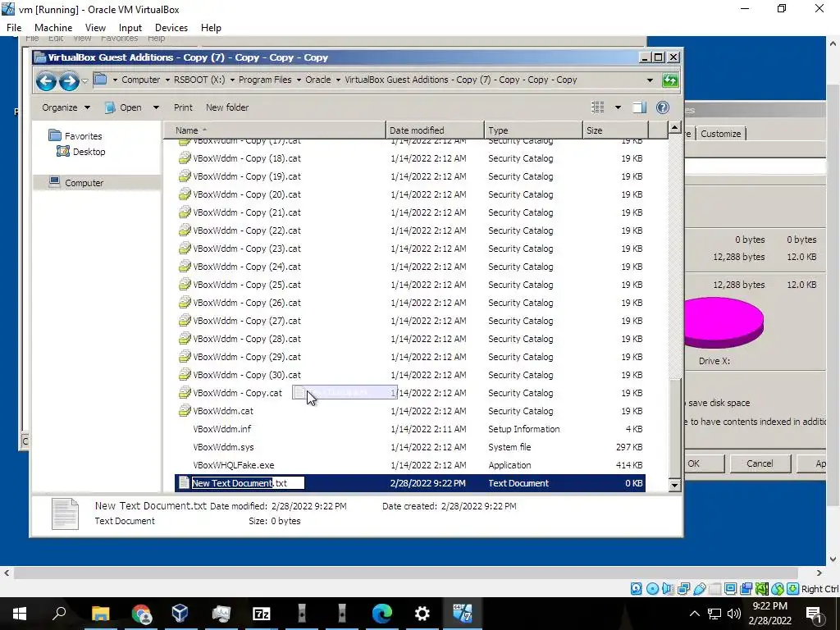The width and height of the screenshot is (840, 630).
Task: Click the volume speaker tray icon
Action: click(x=734, y=614)
